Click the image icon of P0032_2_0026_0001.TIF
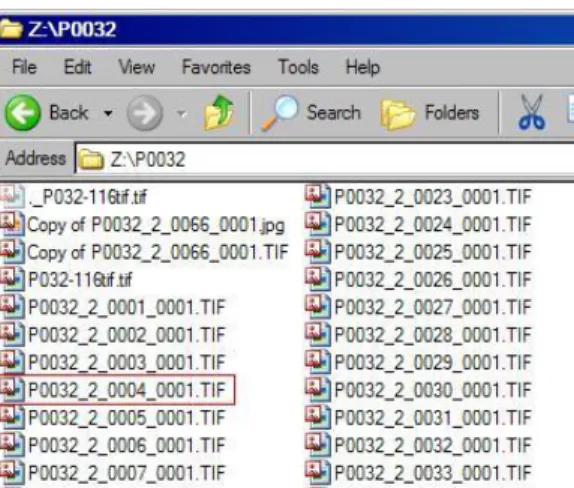 point(317,280)
